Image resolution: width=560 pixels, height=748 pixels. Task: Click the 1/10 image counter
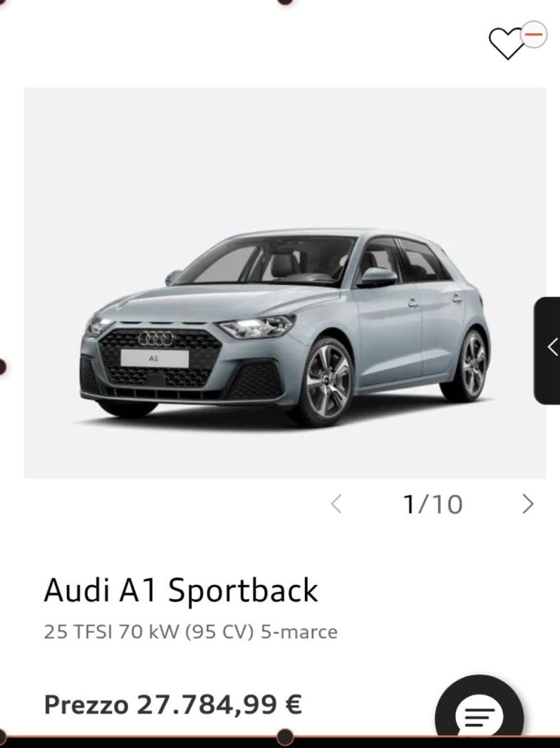click(x=433, y=504)
